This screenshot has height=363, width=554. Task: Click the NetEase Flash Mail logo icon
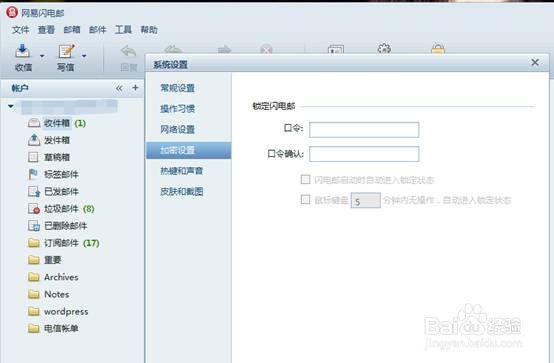pyautogui.click(x=12, y=12)
